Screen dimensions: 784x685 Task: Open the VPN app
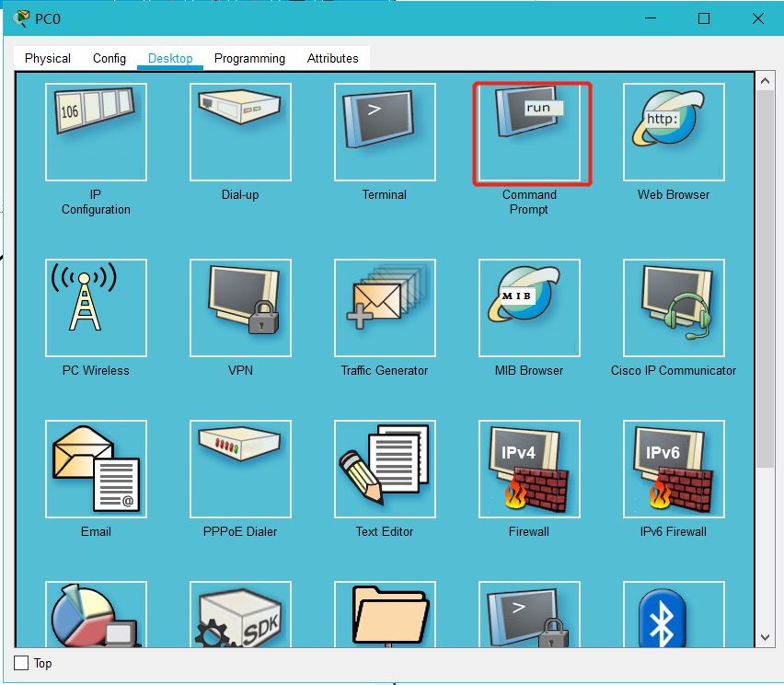coord(240,308)
